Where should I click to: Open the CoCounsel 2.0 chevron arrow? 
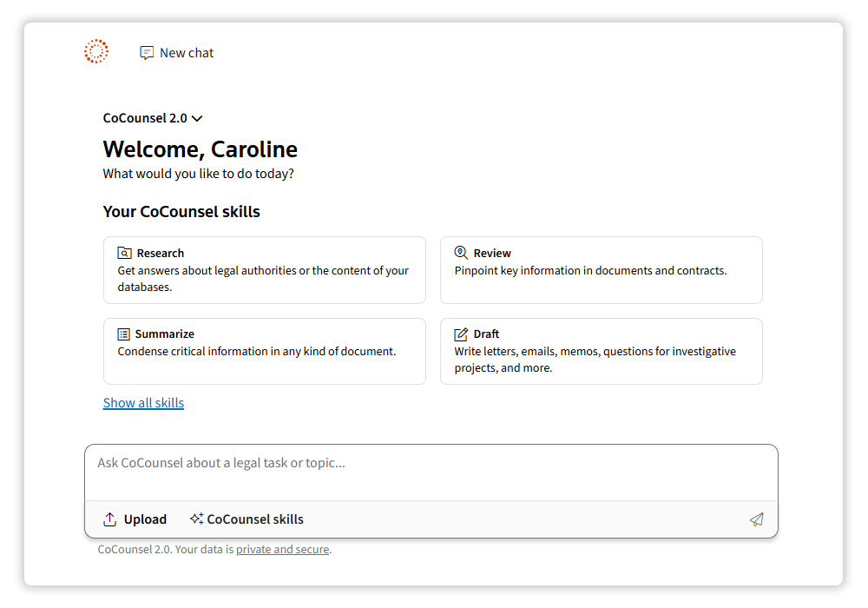pos(197,119)
